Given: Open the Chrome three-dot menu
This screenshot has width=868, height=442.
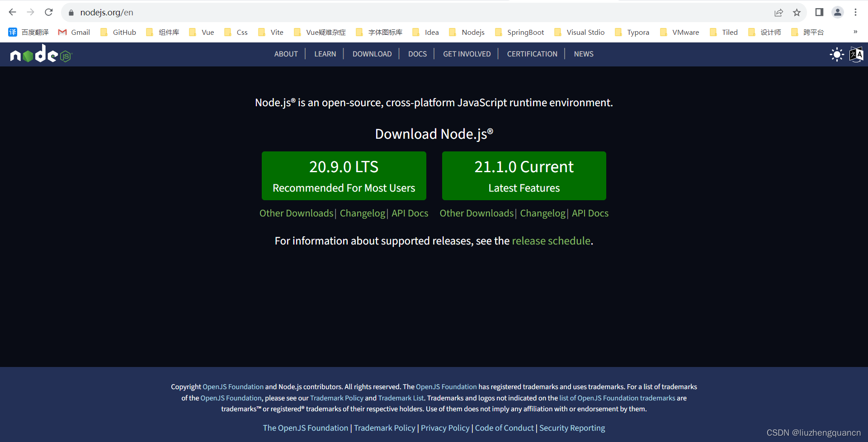Looking at the screenshot, I should click(855, 12).
